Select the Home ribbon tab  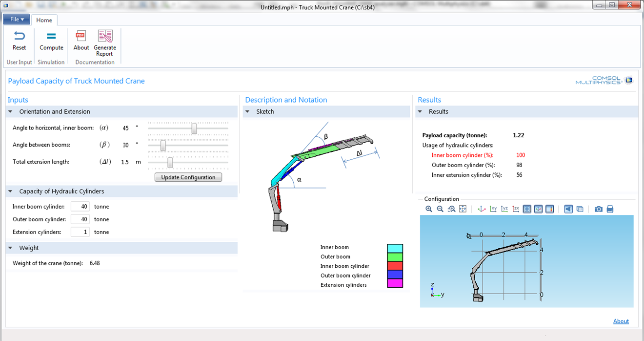[x=44, y=20]
